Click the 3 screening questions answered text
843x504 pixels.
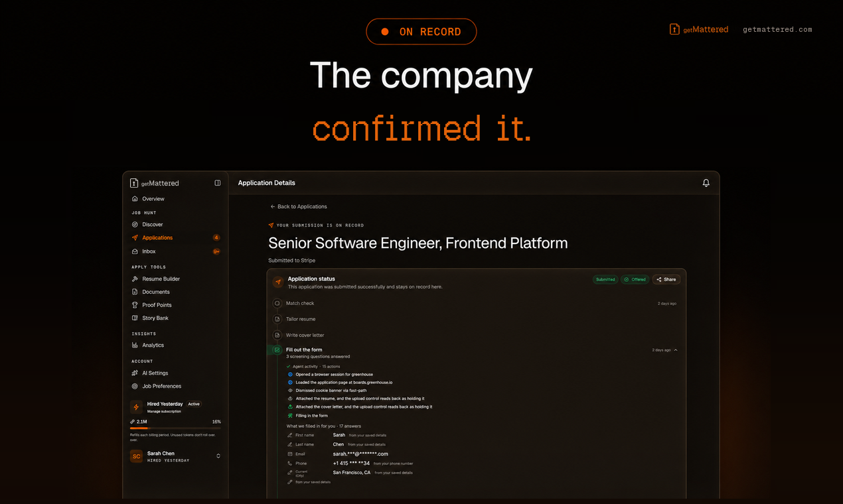pos(318,357)
